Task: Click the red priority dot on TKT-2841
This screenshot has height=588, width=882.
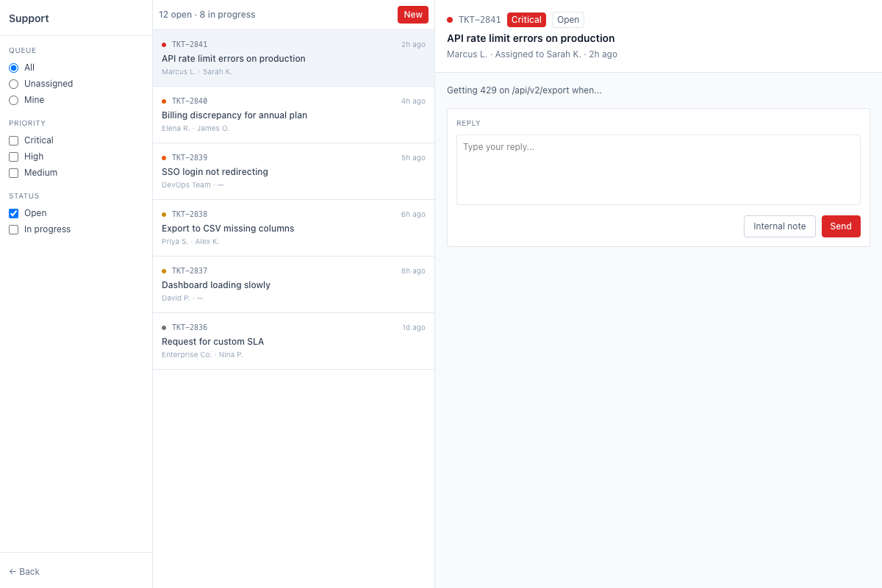Action: coord(162,44)
